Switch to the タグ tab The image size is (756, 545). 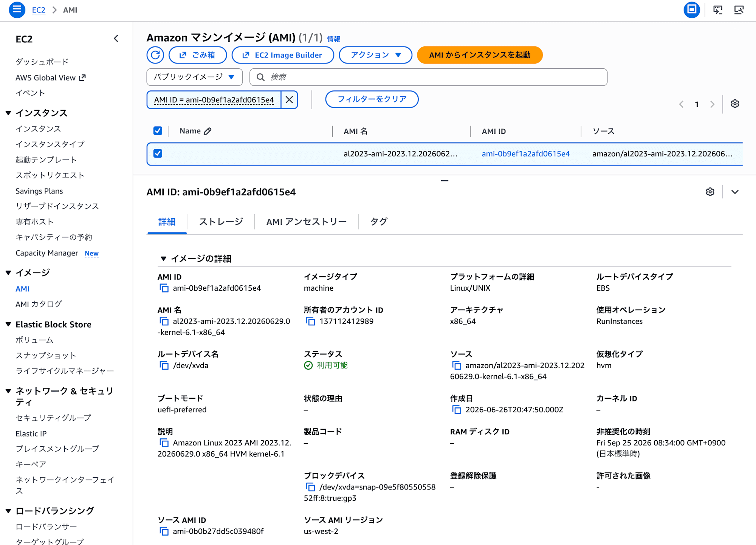(x=379, y=222)
